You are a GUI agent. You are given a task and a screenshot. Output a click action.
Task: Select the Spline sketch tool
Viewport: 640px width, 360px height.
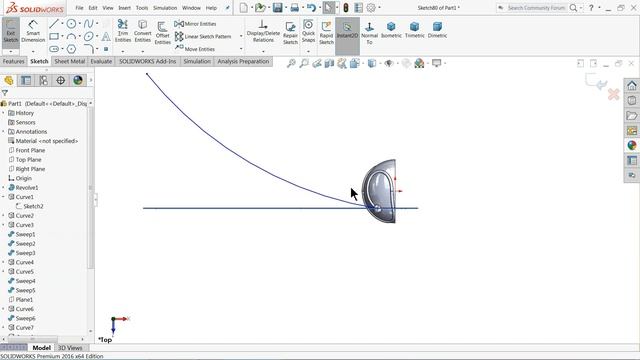pos(88,24)
